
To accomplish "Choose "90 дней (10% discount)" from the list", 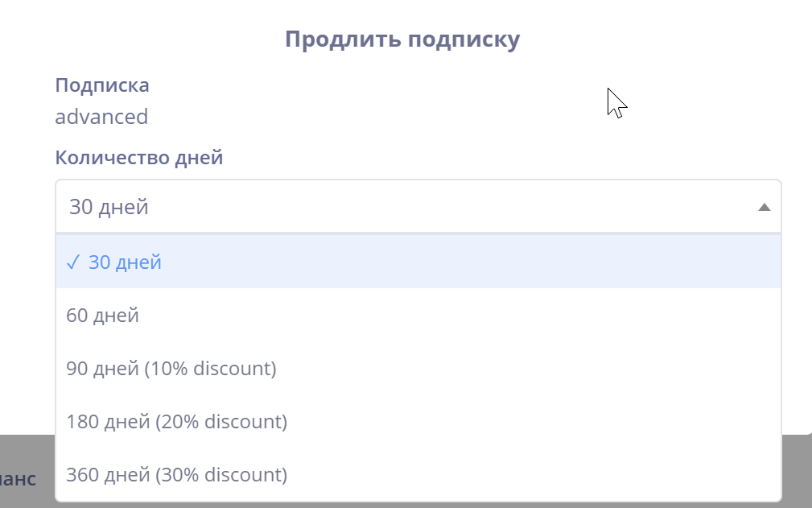I will [171, 368].
